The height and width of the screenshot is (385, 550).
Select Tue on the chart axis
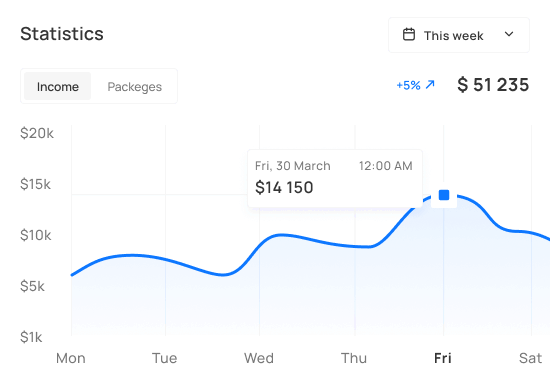[165, 358]
